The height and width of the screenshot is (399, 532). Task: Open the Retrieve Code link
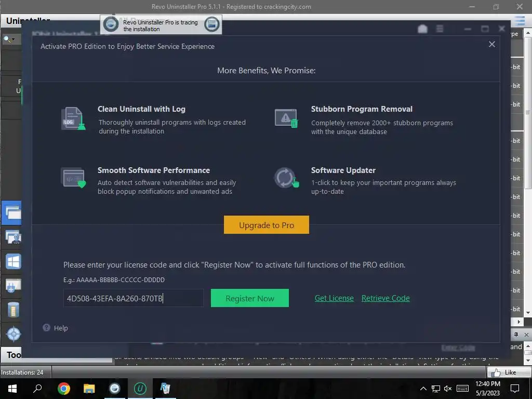tap(385, 298)
